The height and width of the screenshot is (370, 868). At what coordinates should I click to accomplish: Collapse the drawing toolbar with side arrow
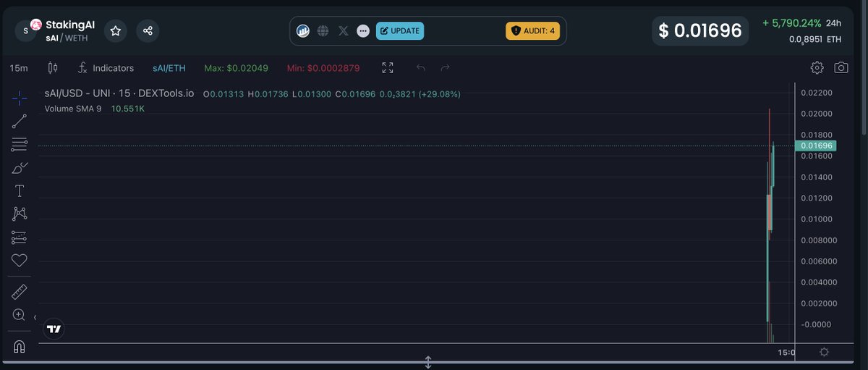point(35,318)
